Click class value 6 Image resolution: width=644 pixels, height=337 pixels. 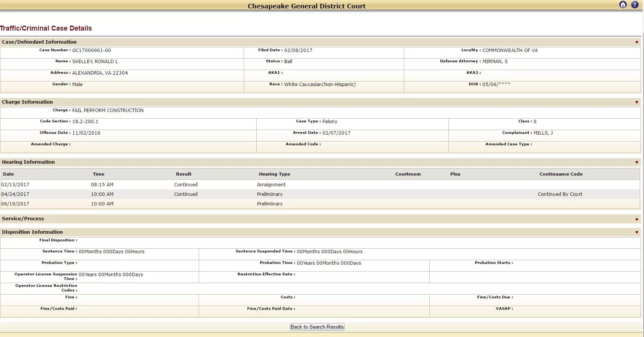click(535, 121)
